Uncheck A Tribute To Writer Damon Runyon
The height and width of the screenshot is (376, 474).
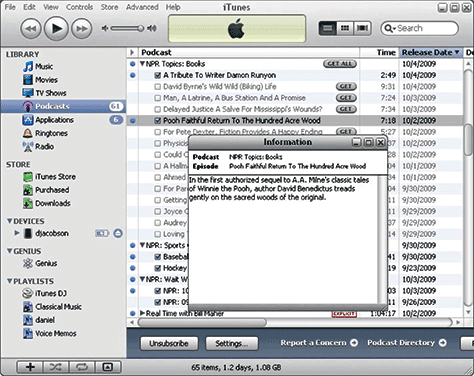158,75
